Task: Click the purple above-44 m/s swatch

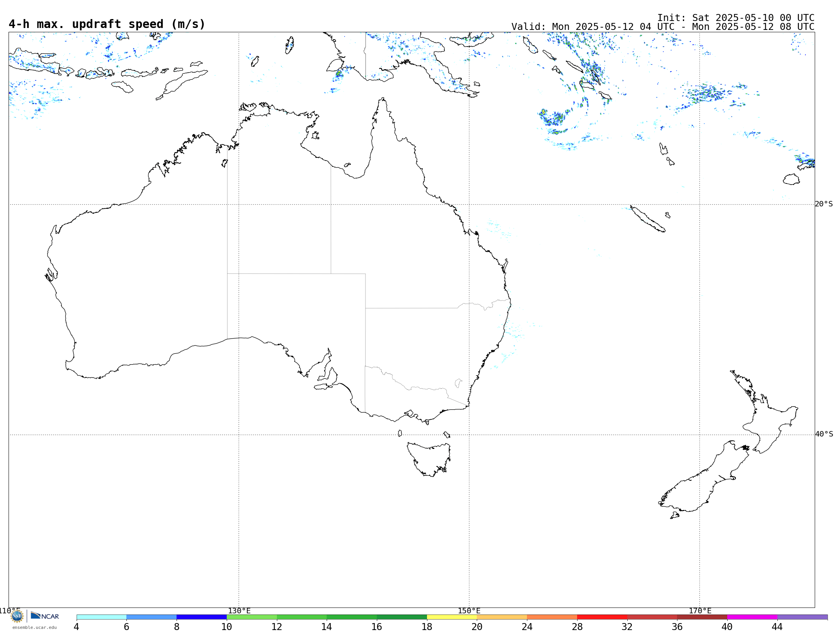Action: pos(802,617)
